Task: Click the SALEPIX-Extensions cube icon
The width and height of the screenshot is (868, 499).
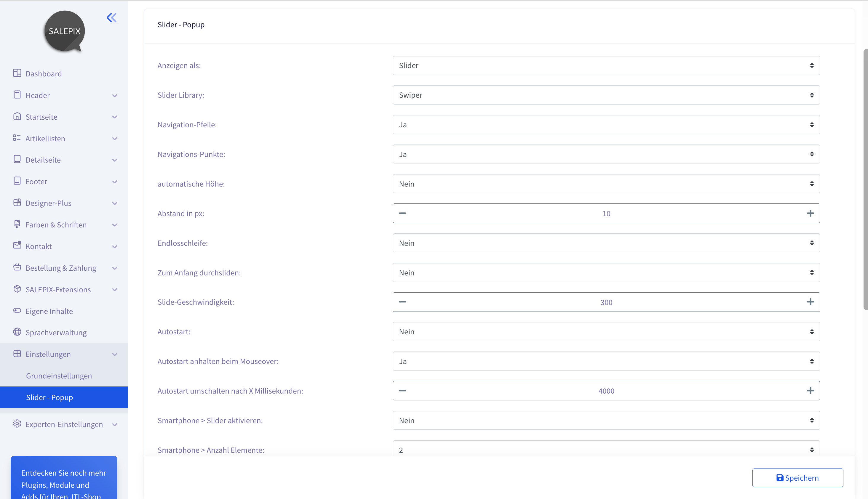Action: (x=17, y=289)
